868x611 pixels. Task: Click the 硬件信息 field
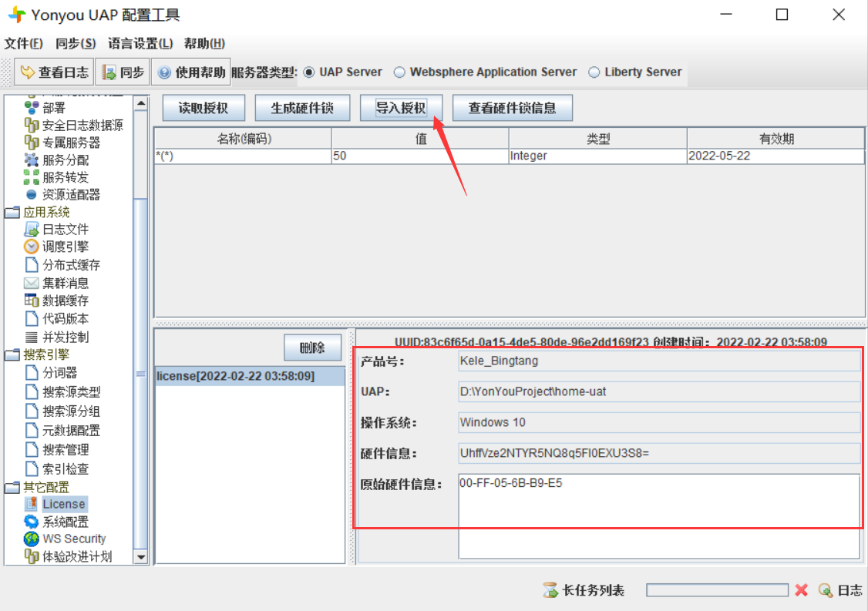659,453
